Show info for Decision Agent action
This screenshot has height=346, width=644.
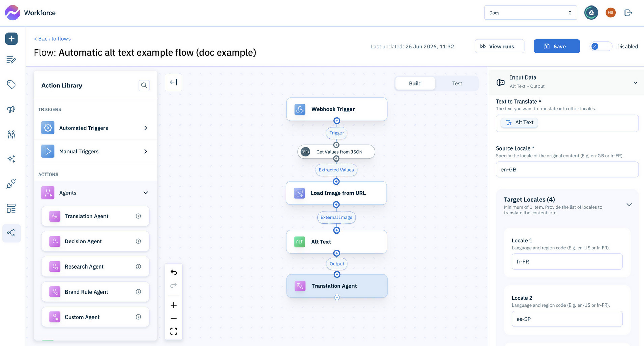click(138, 241)
